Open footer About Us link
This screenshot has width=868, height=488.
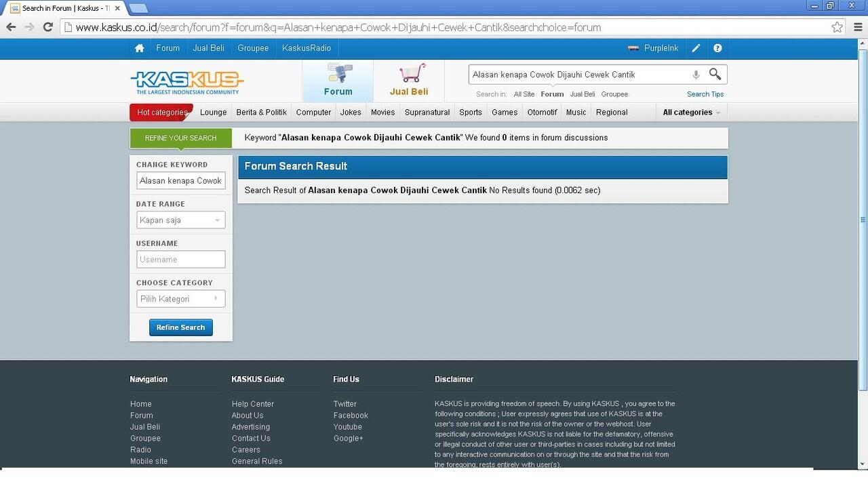click(x=248, y=415)
